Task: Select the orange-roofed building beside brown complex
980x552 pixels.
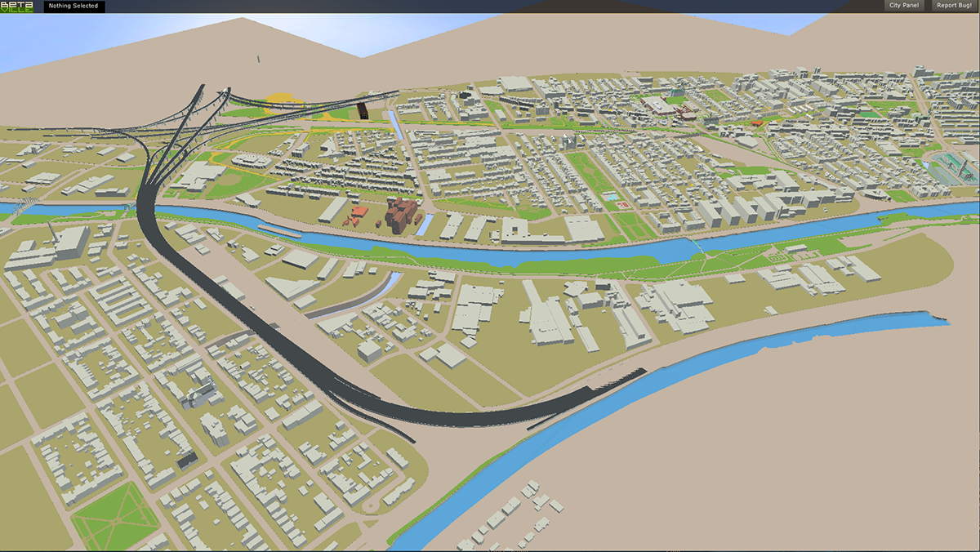Action: [x=359, y=214]
